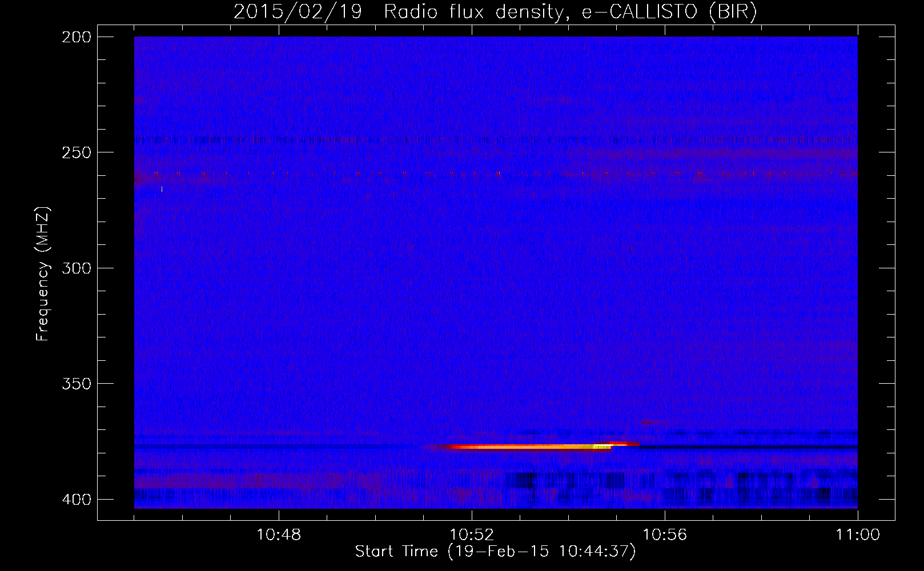The width and height of the screenshot is (924, 571).
Task: Click the 300 frequency tick label
Action: click(76, 268)
